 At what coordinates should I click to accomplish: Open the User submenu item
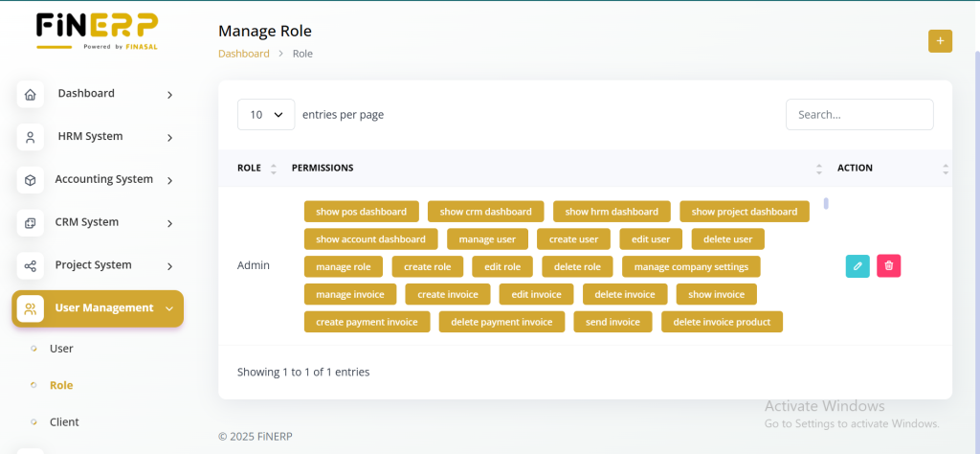point(61,349)
